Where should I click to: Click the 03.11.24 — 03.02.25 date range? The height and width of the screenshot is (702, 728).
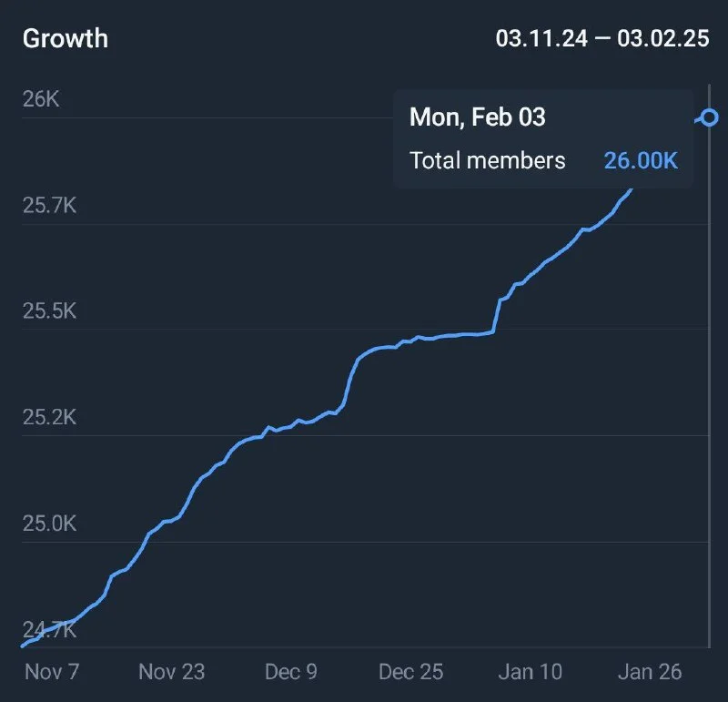click(602, 39)
